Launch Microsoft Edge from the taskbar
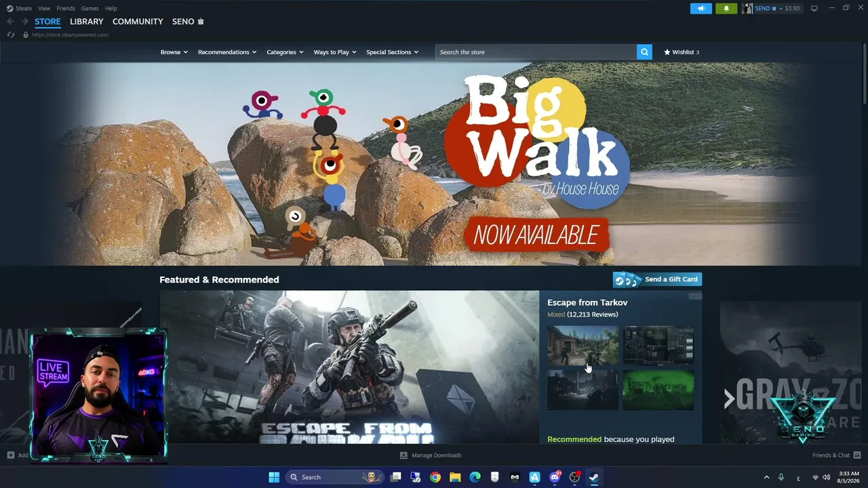 [475, 477]
